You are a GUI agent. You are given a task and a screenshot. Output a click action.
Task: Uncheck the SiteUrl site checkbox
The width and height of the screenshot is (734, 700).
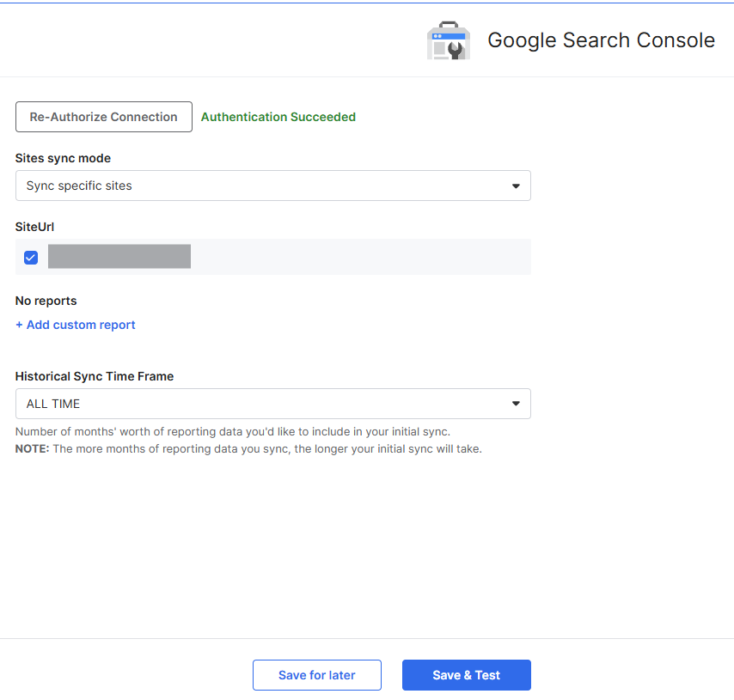pos(31,257)
